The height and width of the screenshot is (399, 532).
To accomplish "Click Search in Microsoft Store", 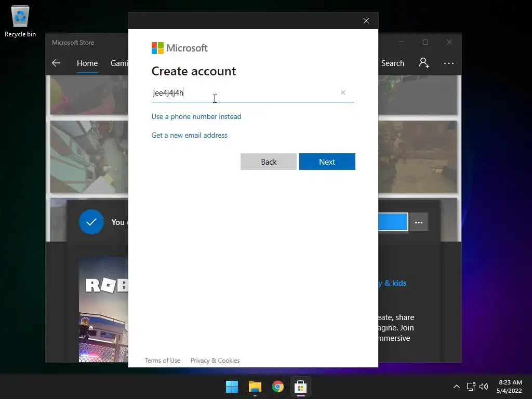I will (393, 63).
